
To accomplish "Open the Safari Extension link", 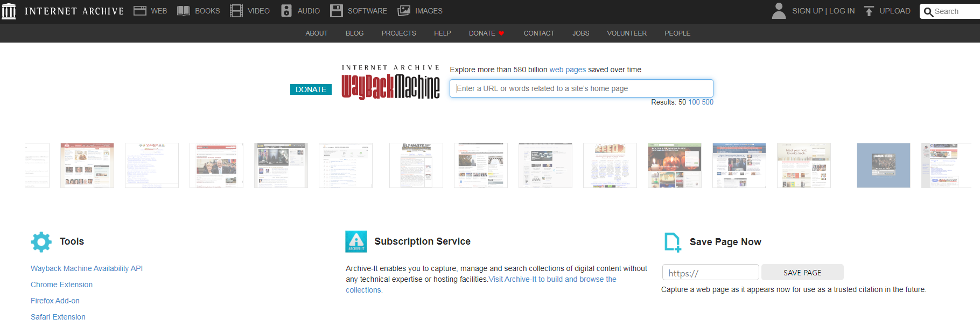I will 58,317.
